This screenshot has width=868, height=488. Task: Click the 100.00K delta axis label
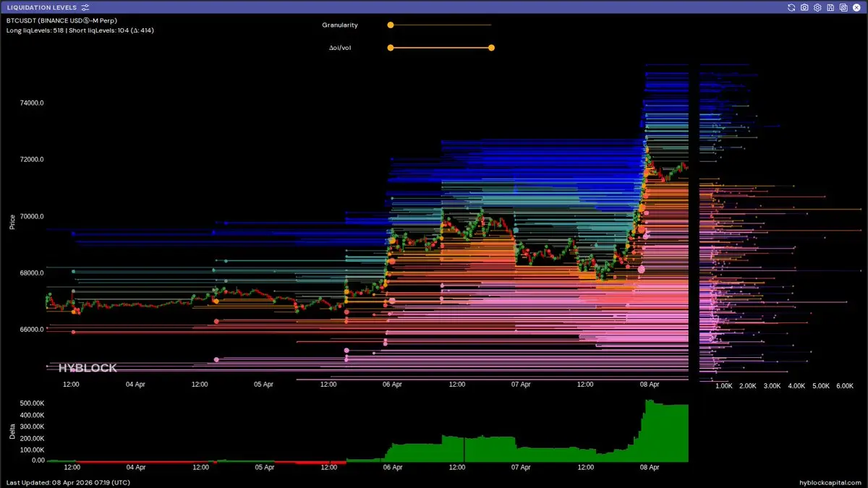coord(32,449)
